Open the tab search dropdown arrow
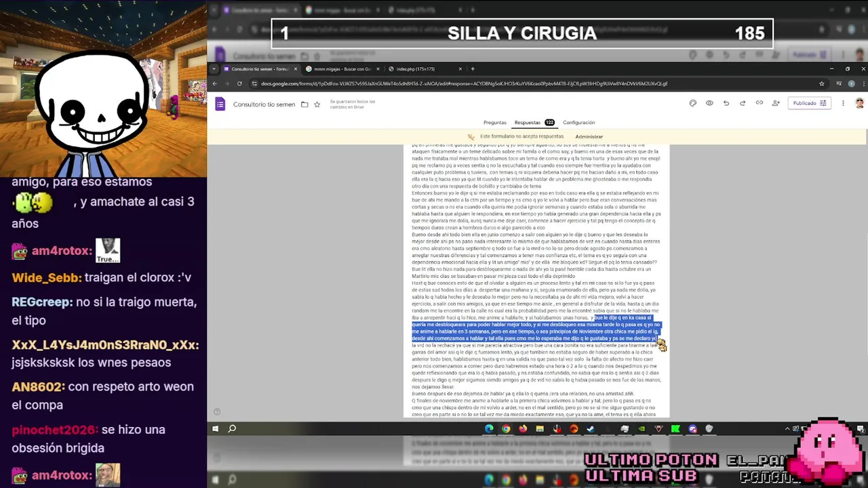Viewport: 868px width, 488px height. click(214, 69)
